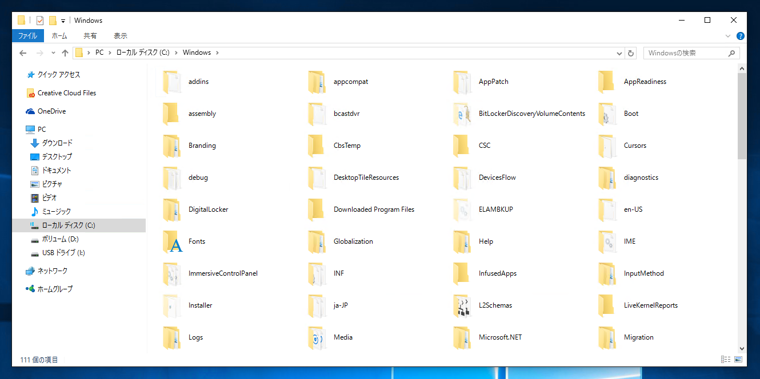Viewport: 760px width, 379px height.
Task: Select the DesktopTileResources folder name
Action: [x=366, y=177]
